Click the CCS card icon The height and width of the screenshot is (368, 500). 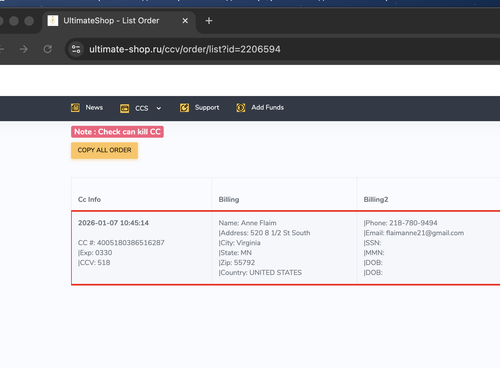(x=125, y=108)
